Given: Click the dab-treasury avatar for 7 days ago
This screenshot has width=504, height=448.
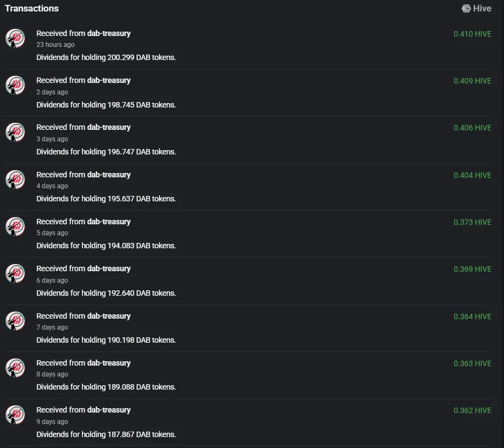Looking at the screenshot, I should coord(15,321).
